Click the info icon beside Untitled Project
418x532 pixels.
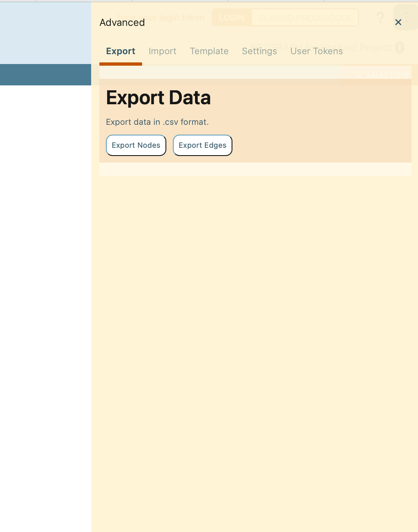coord(400,47)
